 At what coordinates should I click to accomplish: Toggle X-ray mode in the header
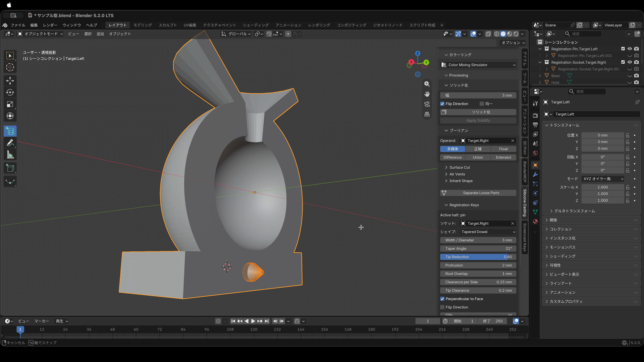click(x=488, y=34)
